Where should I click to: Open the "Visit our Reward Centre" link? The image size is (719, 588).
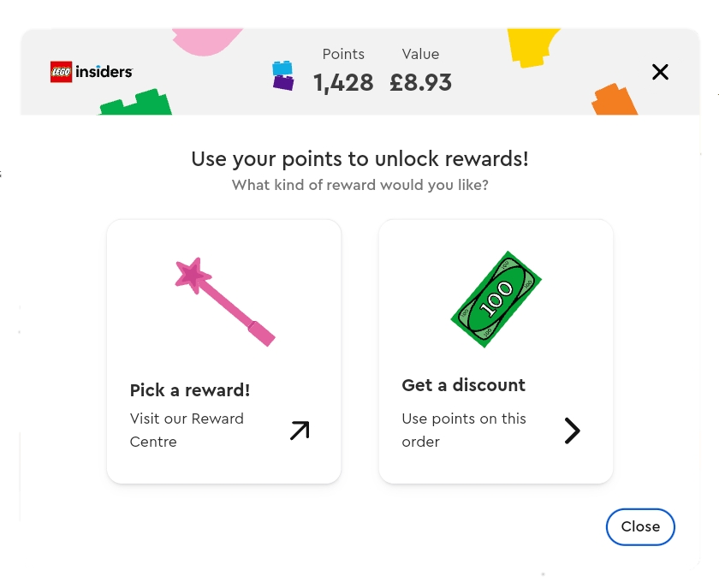coord(187,430)
